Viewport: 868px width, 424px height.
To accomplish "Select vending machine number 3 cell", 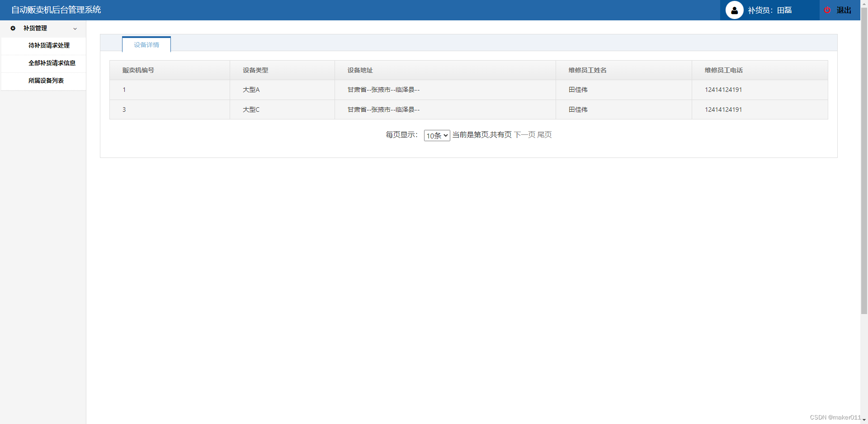I will tap(170, 110).
